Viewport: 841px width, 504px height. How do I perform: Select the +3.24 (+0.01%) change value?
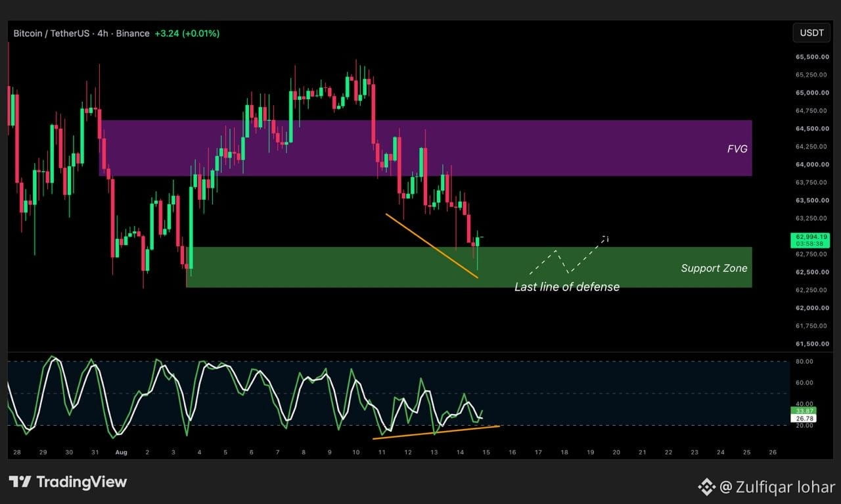[187, 33]
